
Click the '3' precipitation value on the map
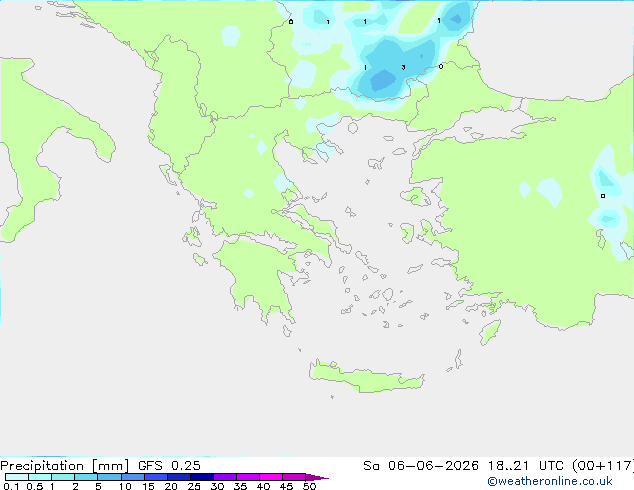coord(403,67)
